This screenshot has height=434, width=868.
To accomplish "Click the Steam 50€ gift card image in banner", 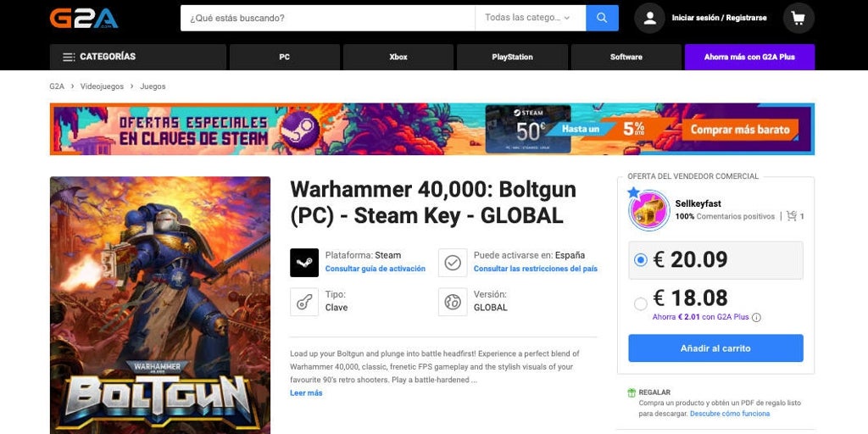I will [528, 130].
